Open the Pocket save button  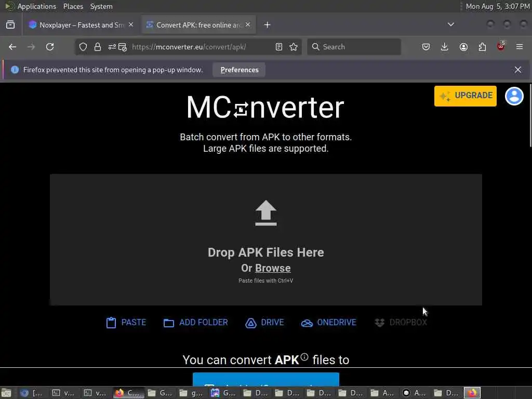(426, 47)
